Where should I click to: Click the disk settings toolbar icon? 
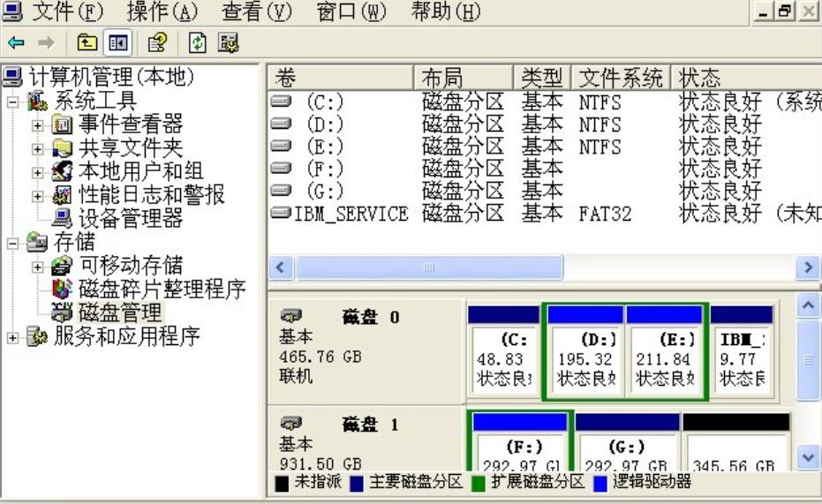point(229,42)
